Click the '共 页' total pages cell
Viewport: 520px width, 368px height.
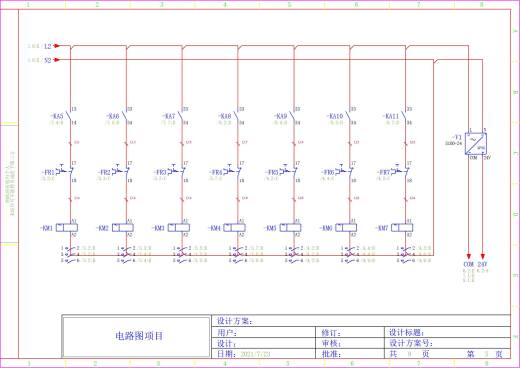coord(410,354)
